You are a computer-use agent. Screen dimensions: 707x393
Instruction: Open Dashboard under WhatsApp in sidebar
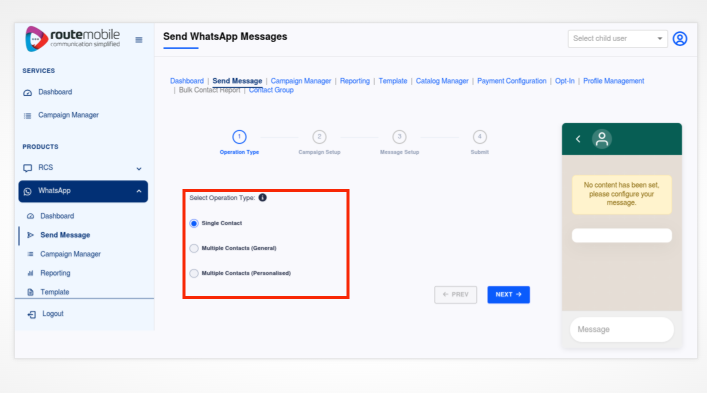pyautogui.click(x=57, y=216)
